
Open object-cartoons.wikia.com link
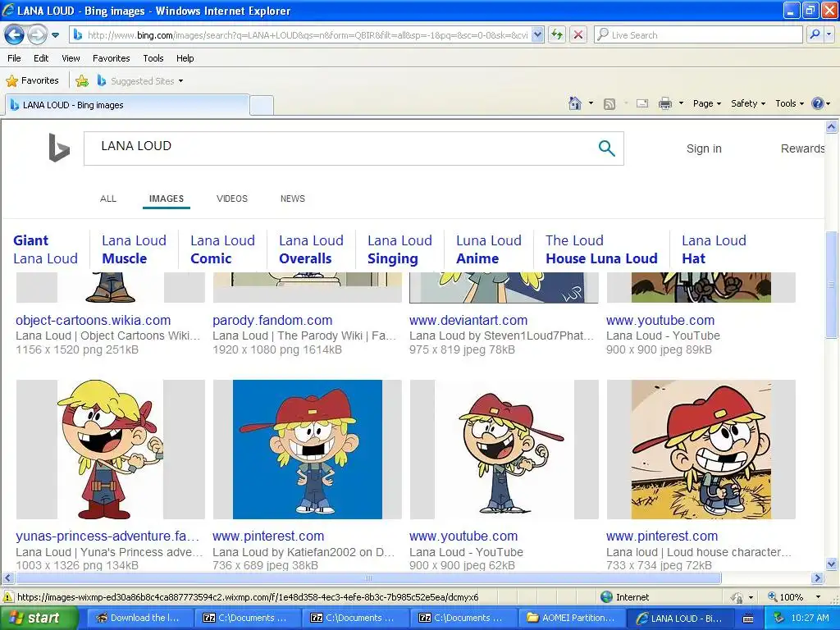[94, 321]
